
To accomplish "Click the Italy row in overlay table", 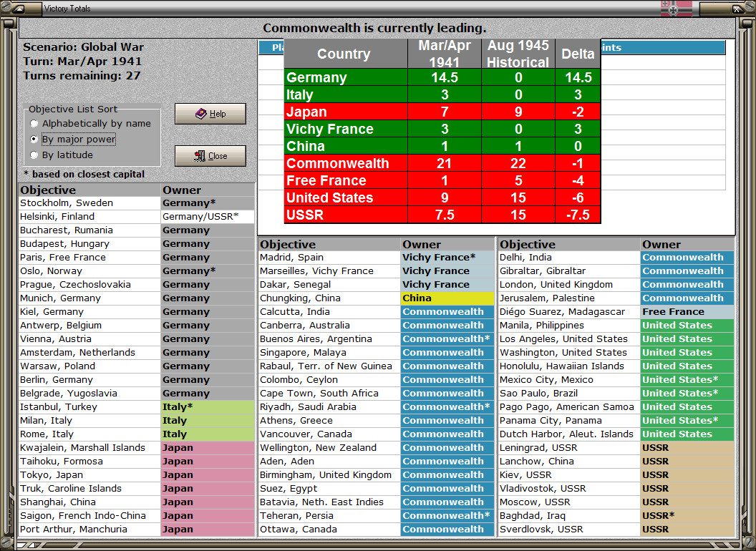I will pyautogui.click(x=442, y=94).
